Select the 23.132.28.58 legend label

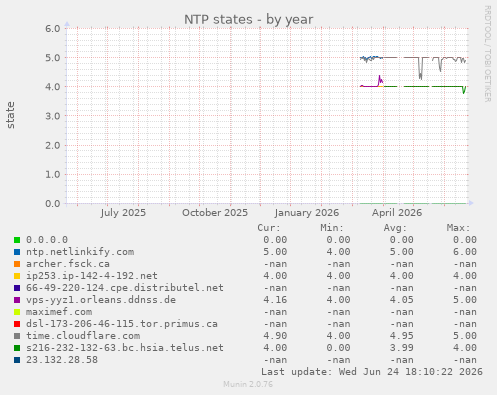[x=62, y=360]
